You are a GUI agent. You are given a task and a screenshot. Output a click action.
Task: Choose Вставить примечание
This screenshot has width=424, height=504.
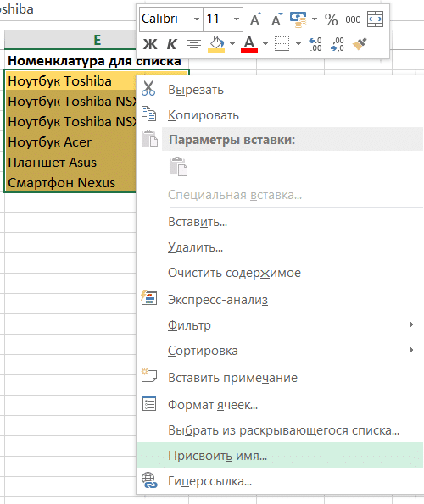tap(280, 378)
